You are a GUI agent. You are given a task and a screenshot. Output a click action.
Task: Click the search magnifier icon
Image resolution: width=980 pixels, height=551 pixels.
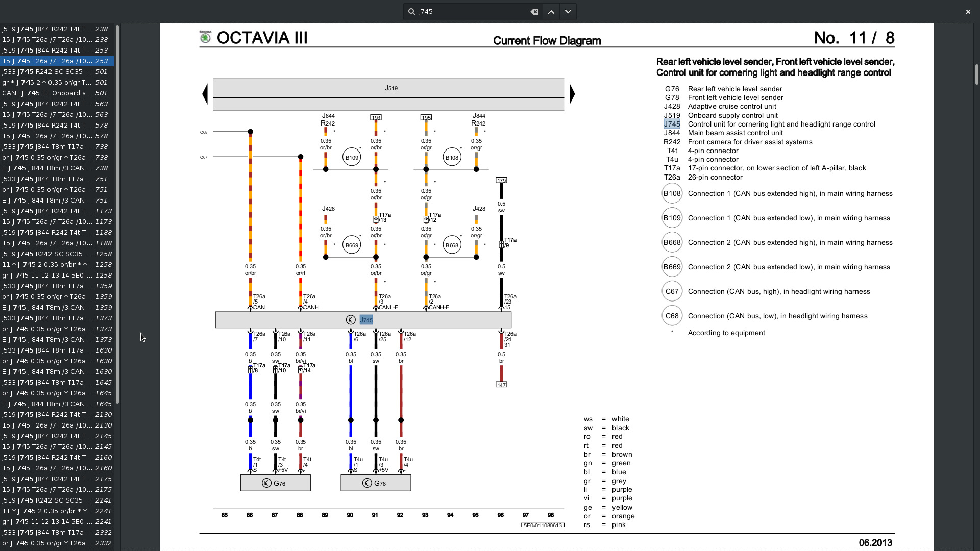pyautogui.click(x=411, y=12)
